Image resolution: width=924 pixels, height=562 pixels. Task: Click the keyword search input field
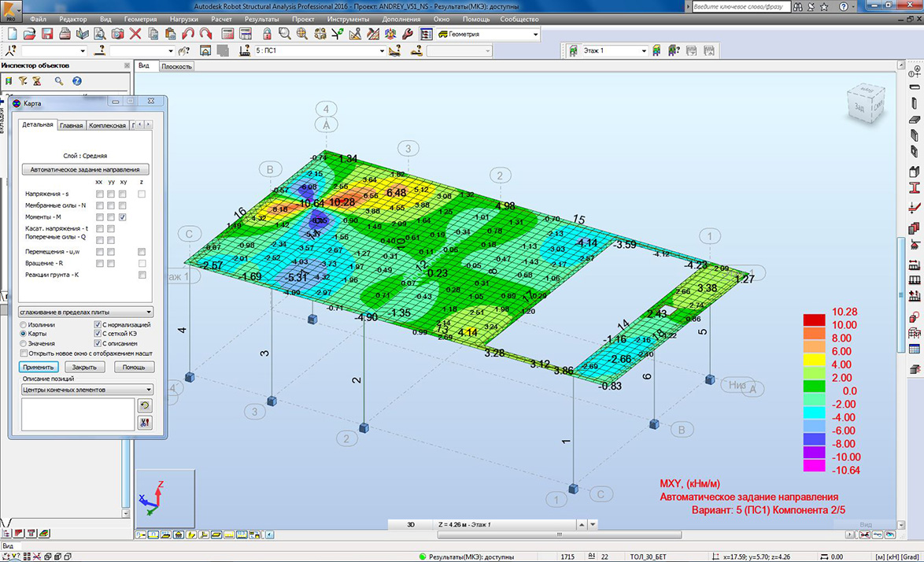pyautogui.click(x=740, y=7)
